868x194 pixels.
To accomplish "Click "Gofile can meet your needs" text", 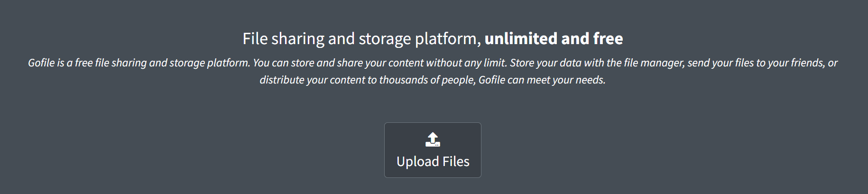I will click(542, 80).
